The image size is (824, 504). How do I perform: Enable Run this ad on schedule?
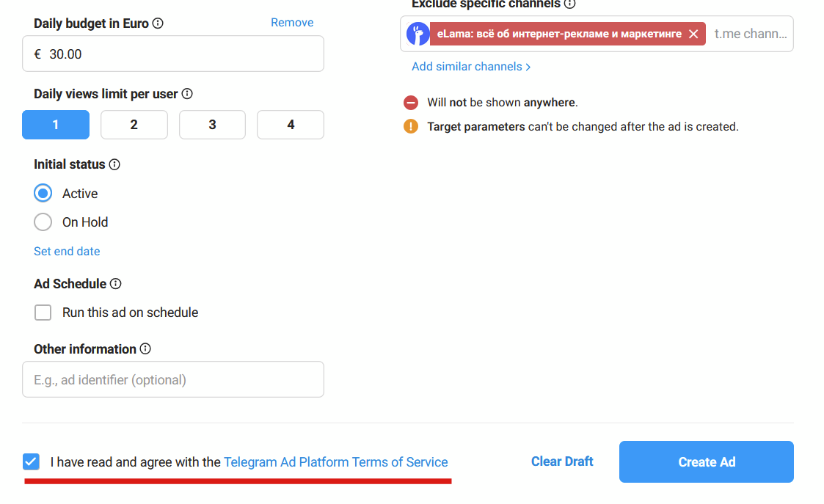[x=43, y=313]
